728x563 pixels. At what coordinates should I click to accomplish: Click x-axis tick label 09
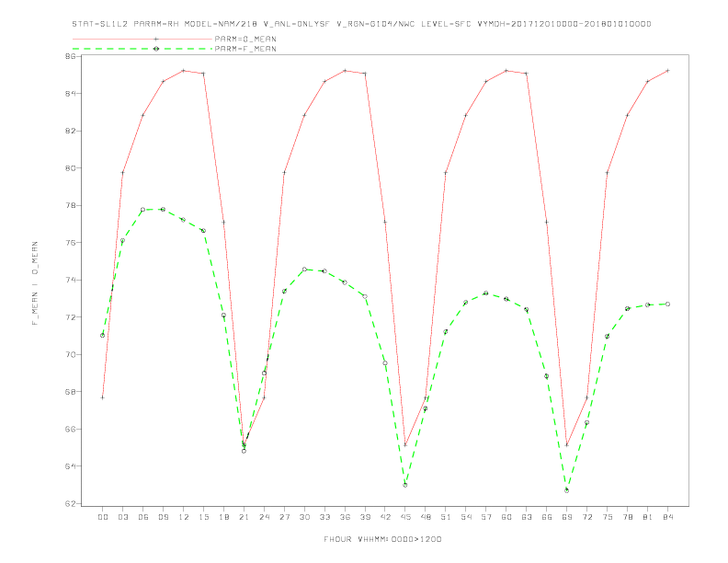coord(164,517)
